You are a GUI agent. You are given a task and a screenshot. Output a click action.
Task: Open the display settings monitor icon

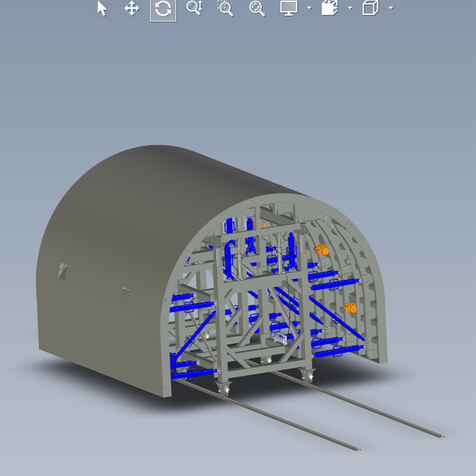point(289,8)
